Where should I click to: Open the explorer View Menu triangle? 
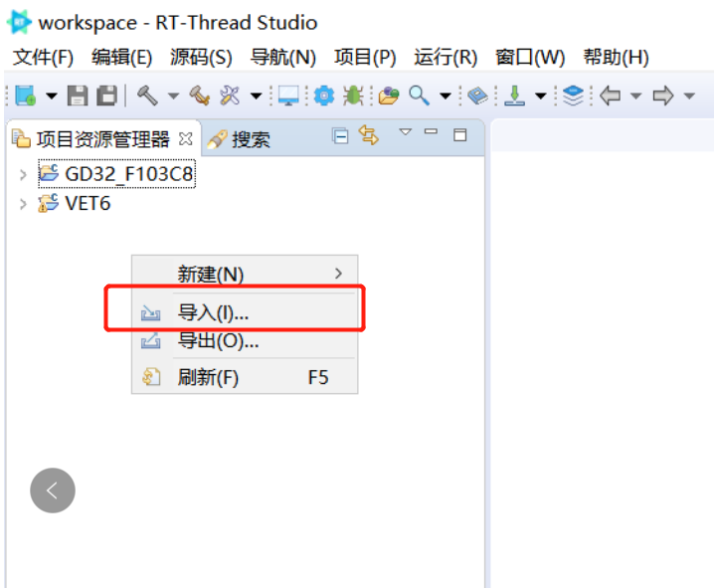[x=406, y=132]
